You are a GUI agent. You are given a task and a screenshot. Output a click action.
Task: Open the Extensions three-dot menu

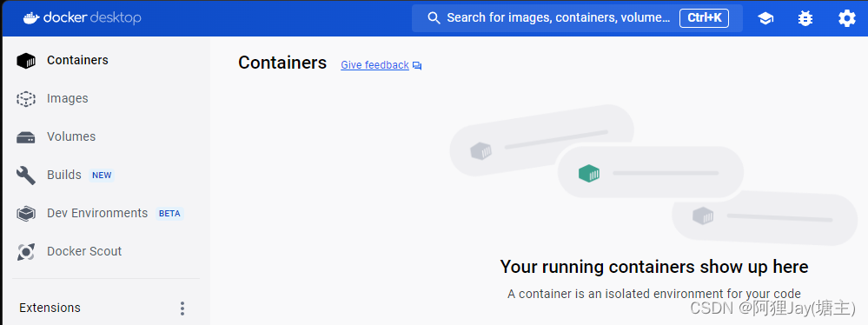pyautogui.click(x=182, y=308)
